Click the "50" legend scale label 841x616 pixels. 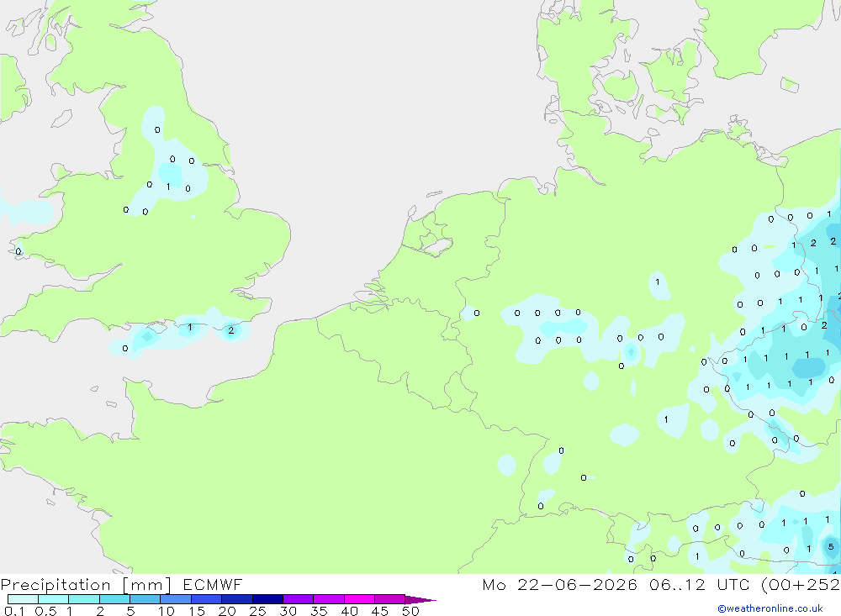pos(410,611)
